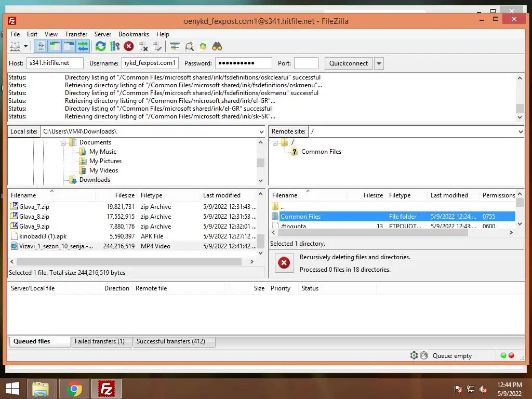Toggle remote directory tree display
Viewport: 532px width, 399px height.
(69, 46)
